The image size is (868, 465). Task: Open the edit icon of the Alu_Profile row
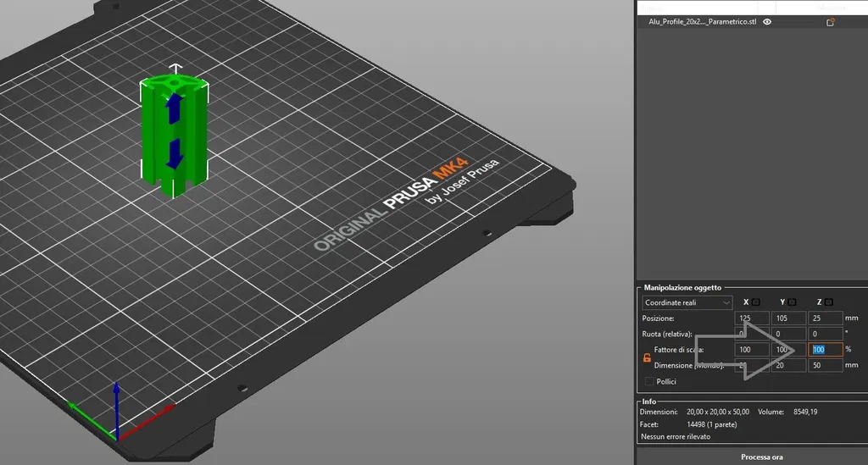click(831, 22)
